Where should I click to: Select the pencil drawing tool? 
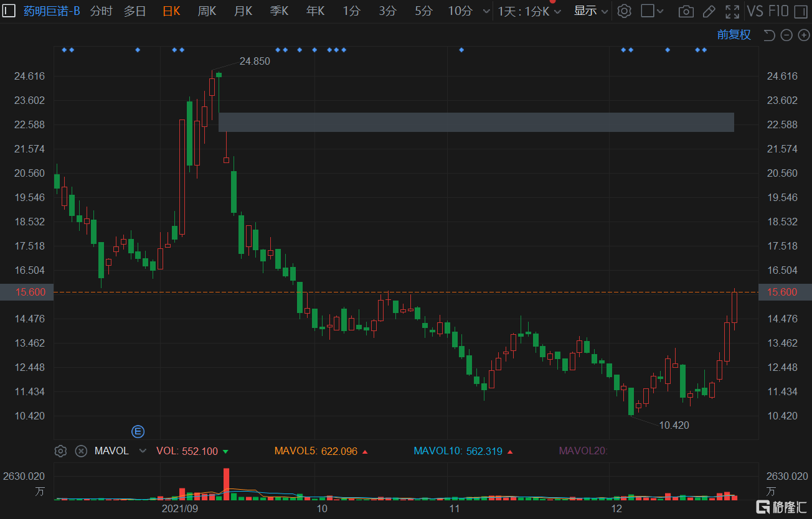[709, 11]
